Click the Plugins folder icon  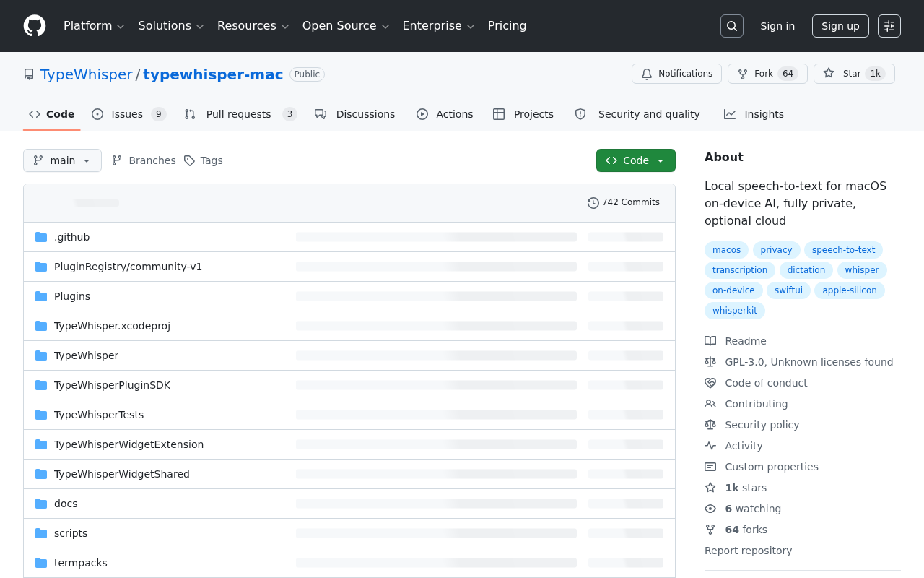[x=41, y=296]
